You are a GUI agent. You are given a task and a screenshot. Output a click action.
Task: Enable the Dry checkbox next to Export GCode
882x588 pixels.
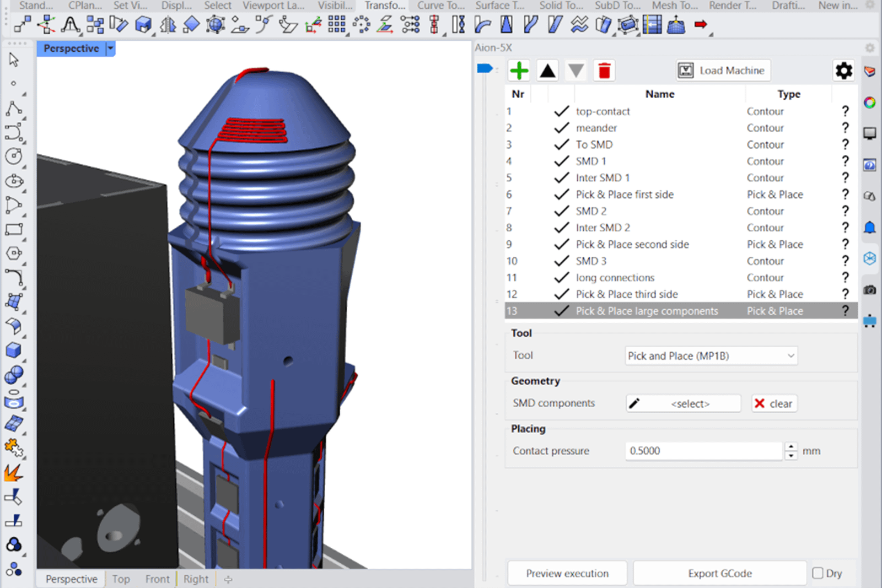816,573
